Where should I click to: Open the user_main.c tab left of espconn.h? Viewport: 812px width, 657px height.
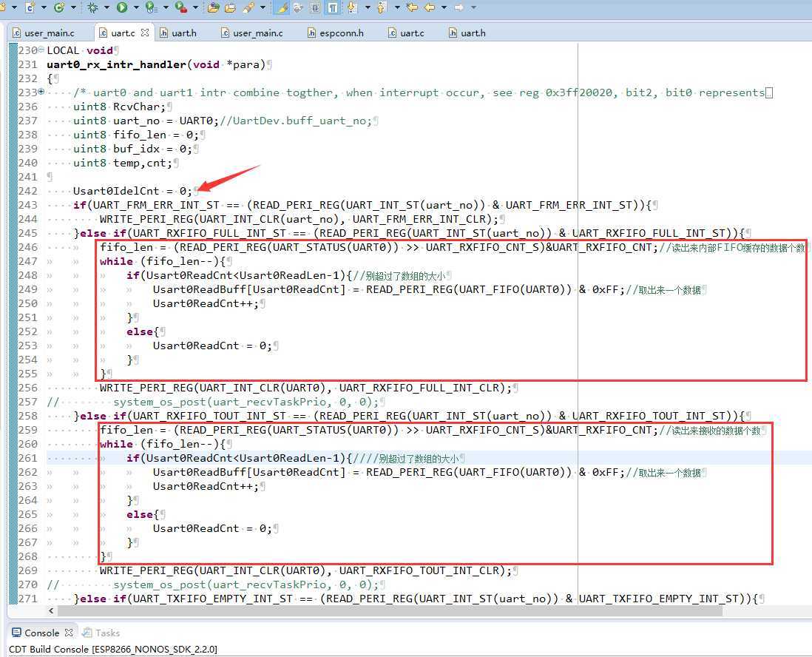[x=251, y=33]
